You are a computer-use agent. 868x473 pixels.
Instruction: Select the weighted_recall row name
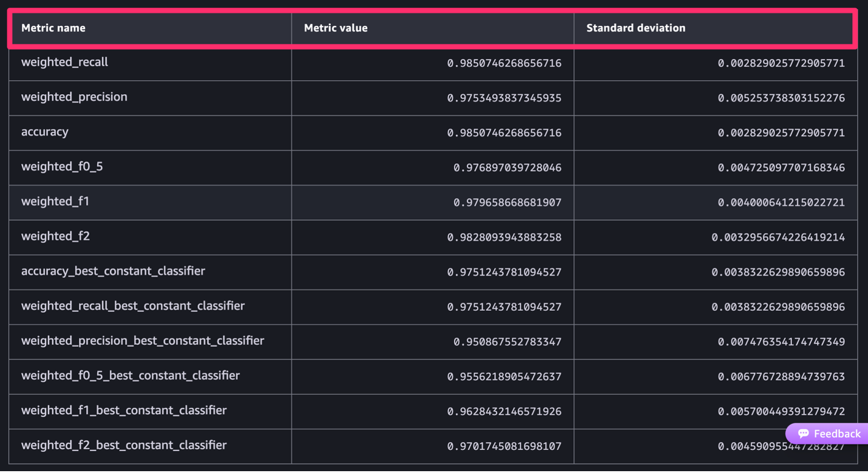[x=65, y=62]
